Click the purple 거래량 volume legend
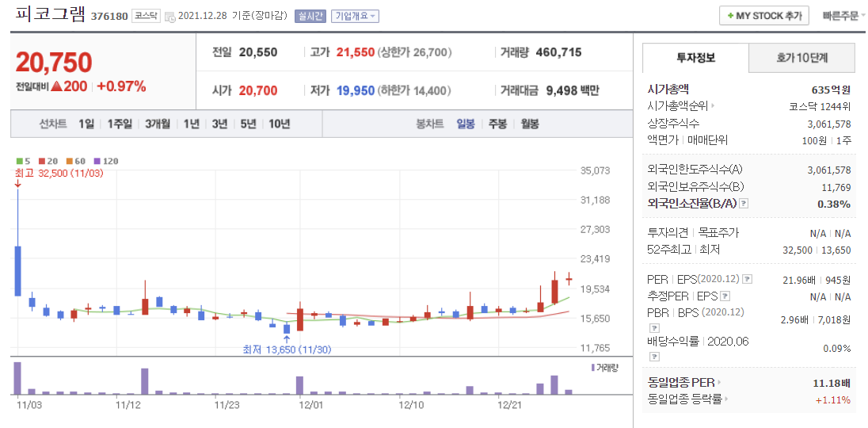 [605, 367]
